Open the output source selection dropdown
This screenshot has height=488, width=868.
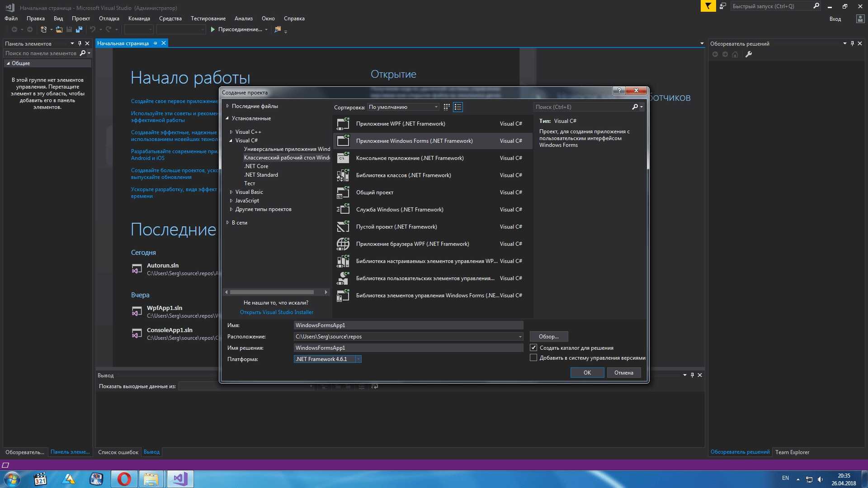click(x=246, y=386)
